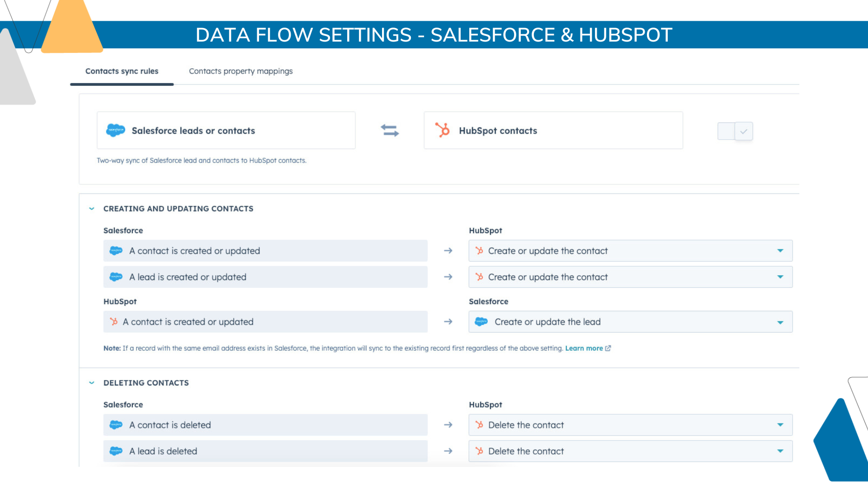Click Salesforce icon in Create or update lead dropdown
The width and height of the screenshot is (868, 488).
click(481, 322)
